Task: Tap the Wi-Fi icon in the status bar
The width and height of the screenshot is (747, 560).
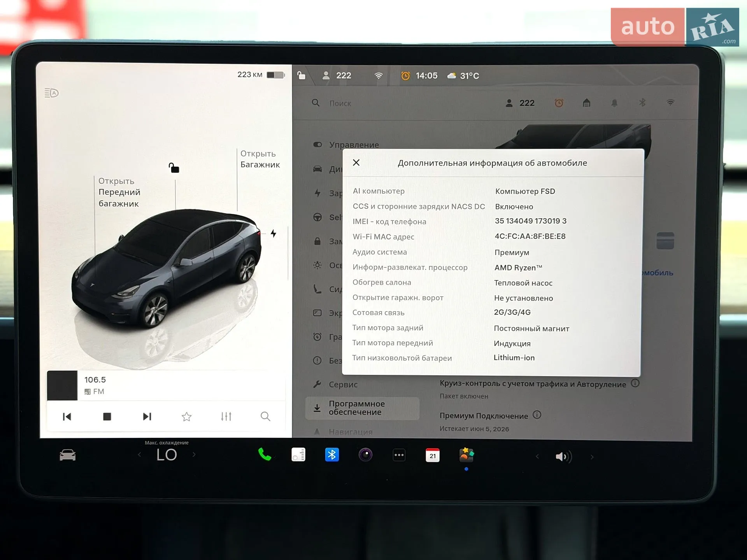Action: 379,75
